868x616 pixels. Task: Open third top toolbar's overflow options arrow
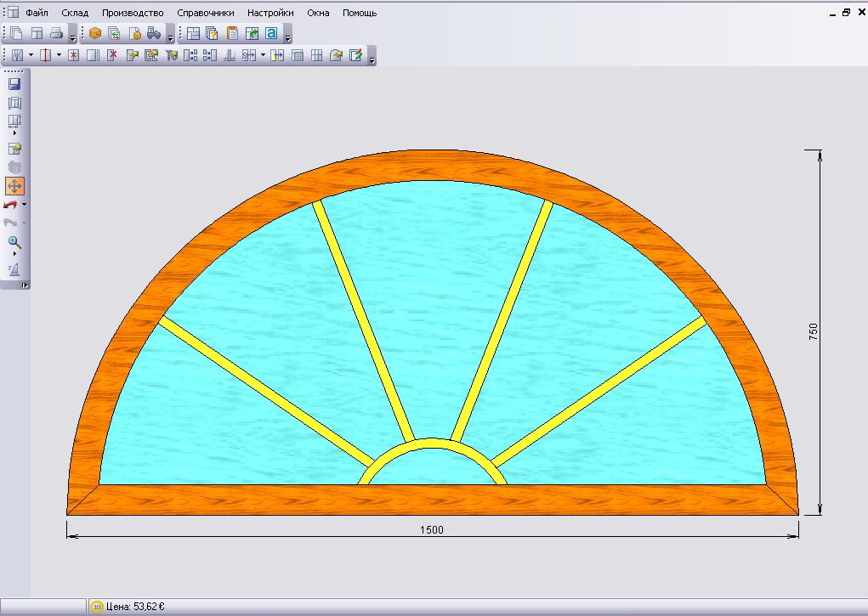[x=288, y=37]
